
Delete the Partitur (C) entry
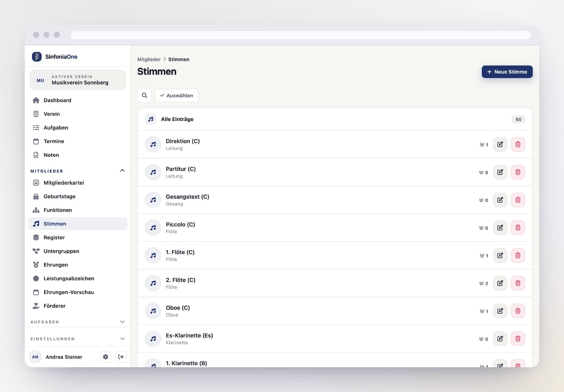click(x=518, y=172)
